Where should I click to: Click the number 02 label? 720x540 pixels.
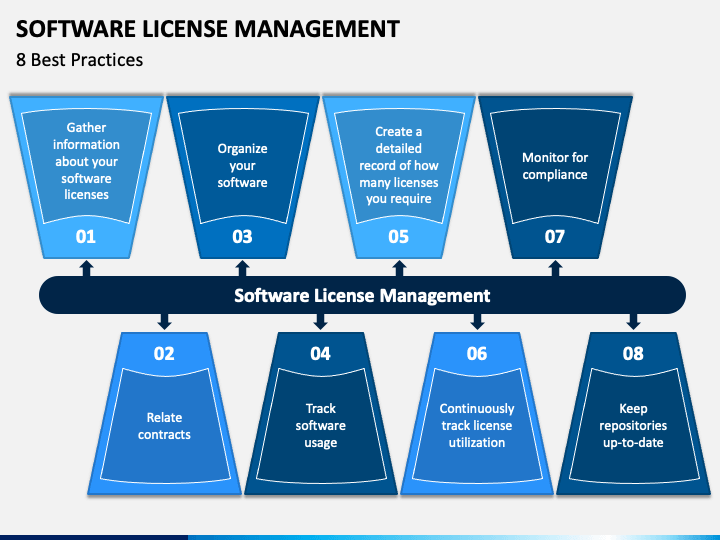click(164, 354)
